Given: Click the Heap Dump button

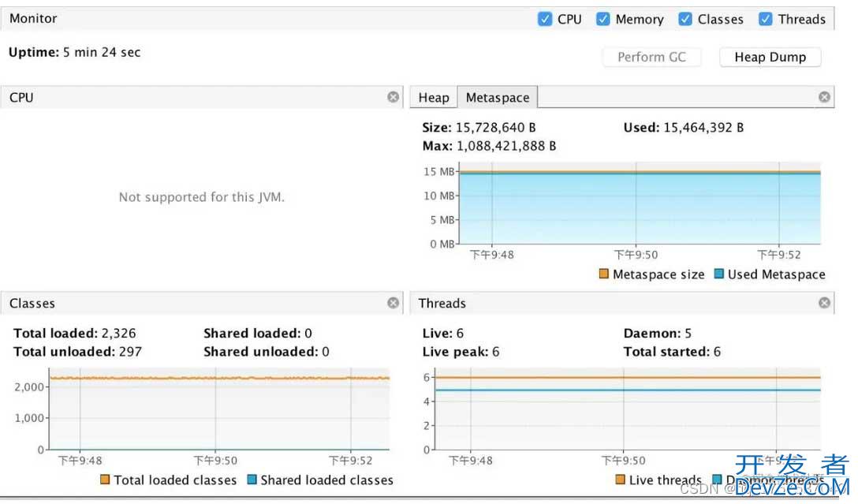Looking at the screenshot, I should point(770,57).
